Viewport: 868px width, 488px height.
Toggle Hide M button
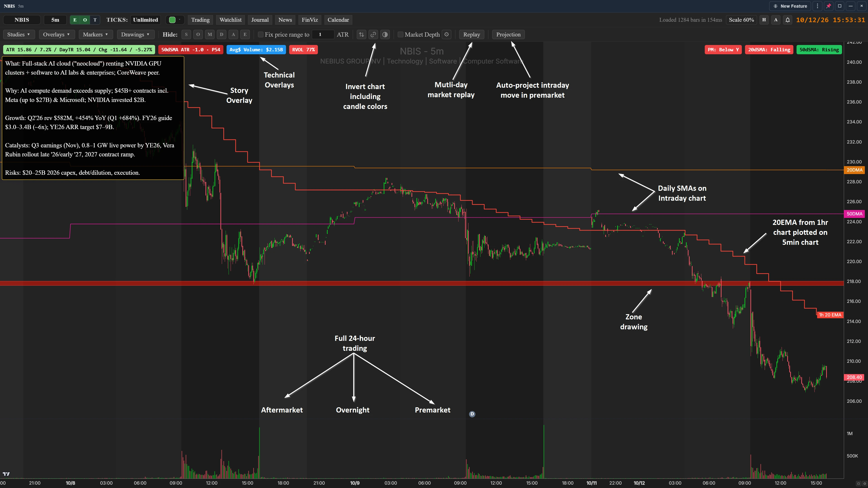pos(210,34)
